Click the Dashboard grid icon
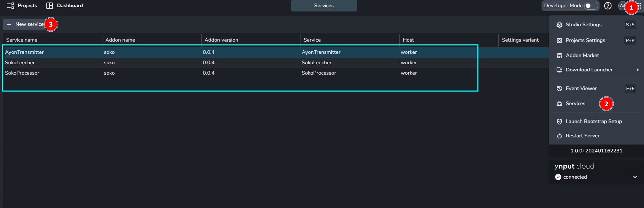The image size is (644, 208). (50, 6)
